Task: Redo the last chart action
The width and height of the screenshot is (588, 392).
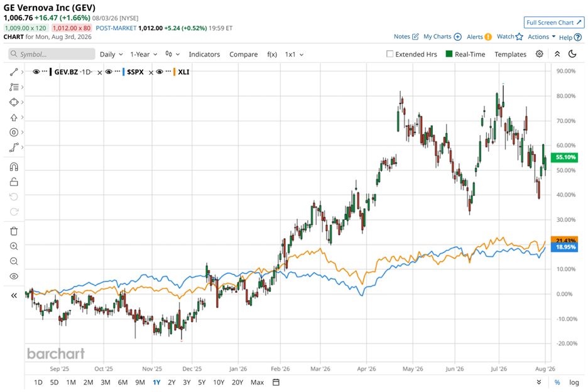Action: [14, 212]
